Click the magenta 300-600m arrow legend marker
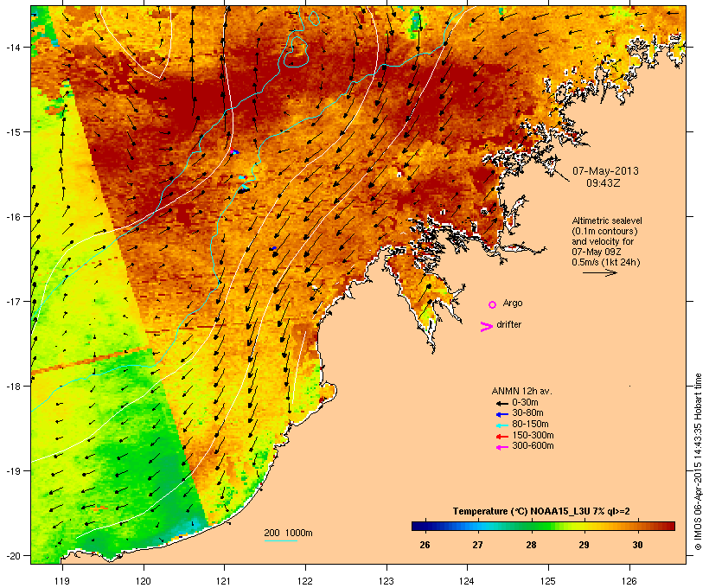Viewport: 709px width, 588px height. pos(502,447)
